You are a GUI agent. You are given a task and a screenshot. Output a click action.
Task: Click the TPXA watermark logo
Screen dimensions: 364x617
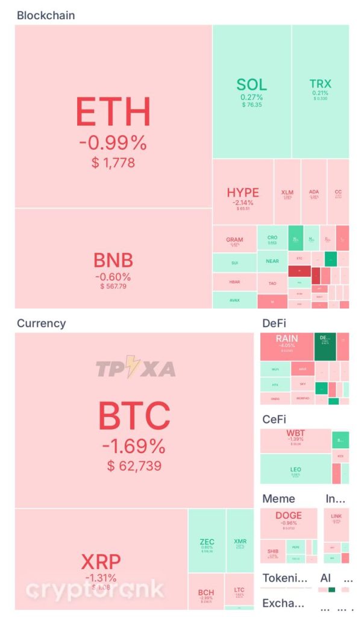pos(136,367)
